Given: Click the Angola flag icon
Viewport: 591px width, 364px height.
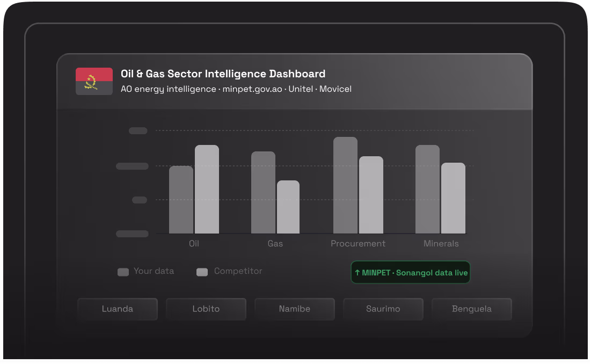Looking at the screenshot, I should point(94,82).
